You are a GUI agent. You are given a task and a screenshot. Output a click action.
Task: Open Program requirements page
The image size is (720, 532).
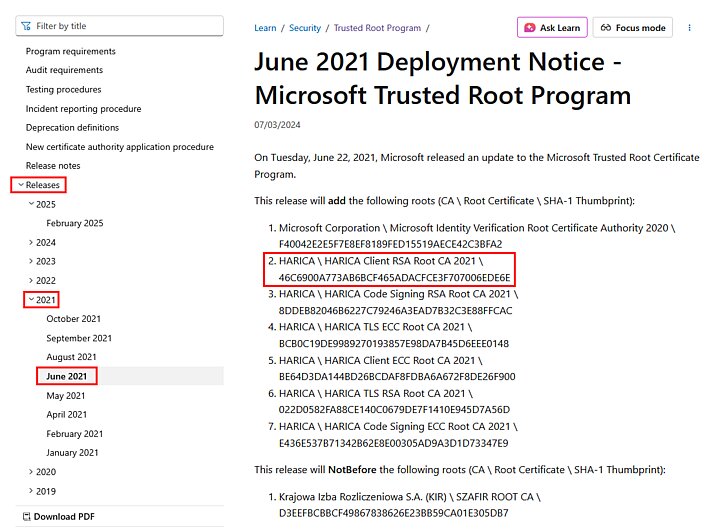71,51
